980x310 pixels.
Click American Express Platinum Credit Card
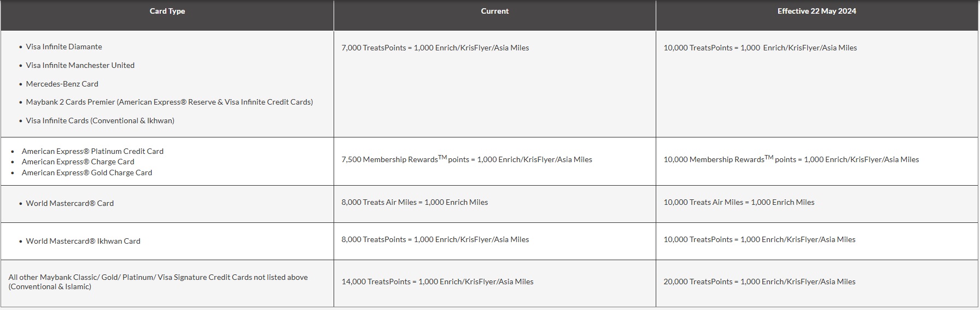point(92,151)
